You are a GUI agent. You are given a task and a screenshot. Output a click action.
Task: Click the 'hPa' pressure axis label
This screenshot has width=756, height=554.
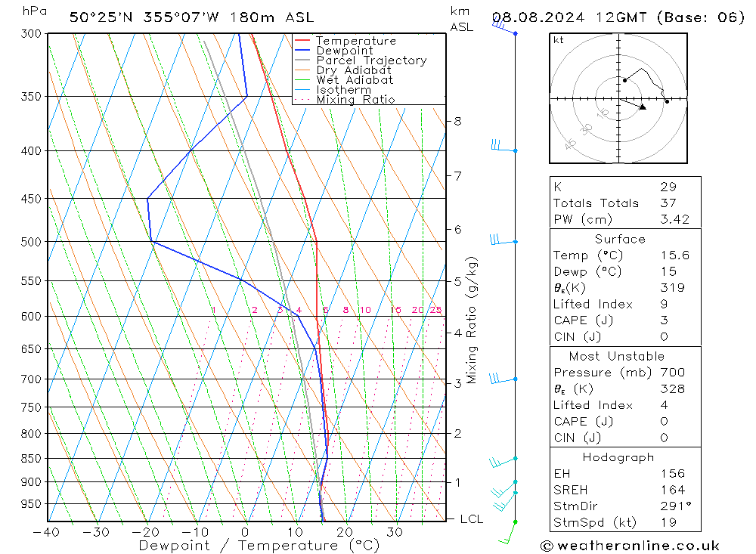coord(34,11)
